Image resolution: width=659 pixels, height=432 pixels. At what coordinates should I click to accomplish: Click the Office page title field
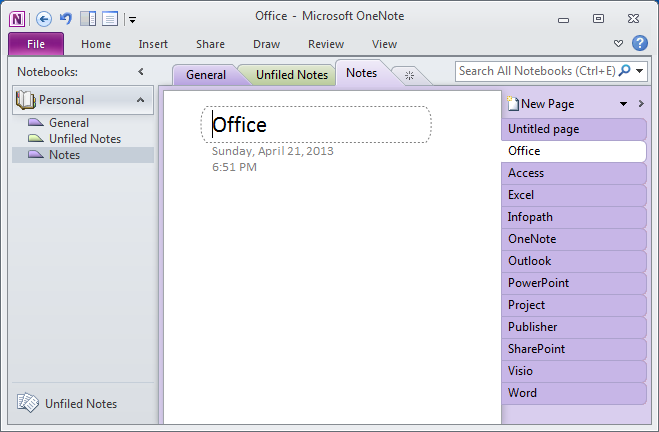[316, 124]
